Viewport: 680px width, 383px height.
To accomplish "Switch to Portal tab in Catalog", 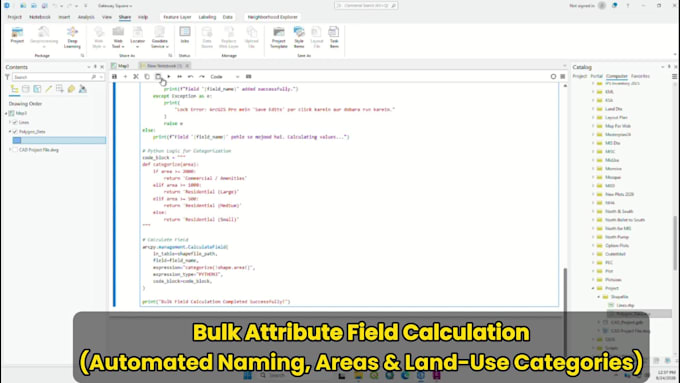I will pos(597,76).
